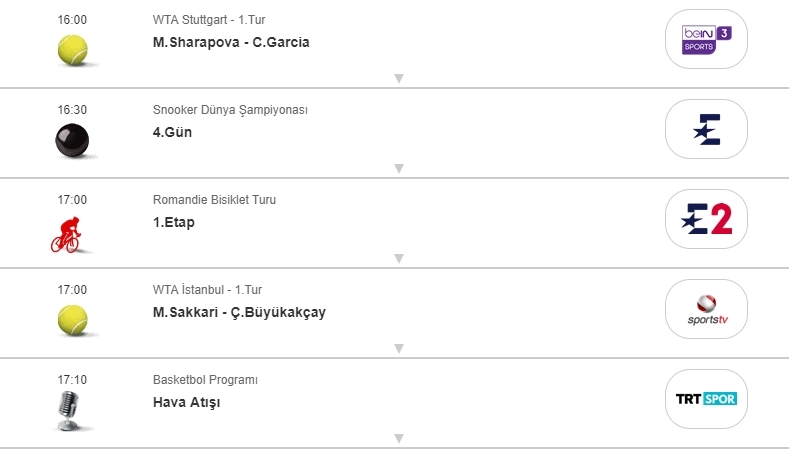Click the red cyclist icon
The height and width of the screenshot is (449, 789).
[x=67, y=235]
